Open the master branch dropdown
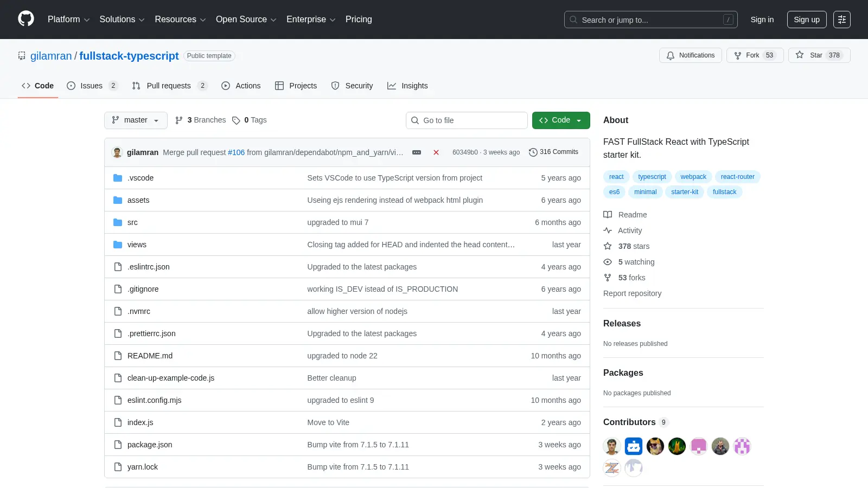Viewport: 868px width, 488px height. 136,120
